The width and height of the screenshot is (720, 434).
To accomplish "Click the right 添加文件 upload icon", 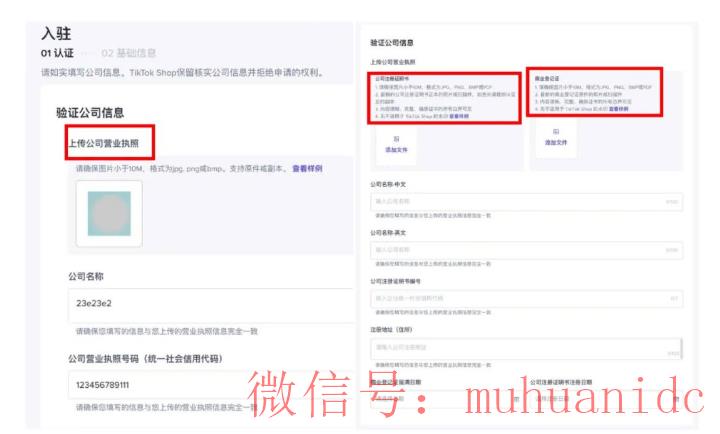I will tap(555, 131).
